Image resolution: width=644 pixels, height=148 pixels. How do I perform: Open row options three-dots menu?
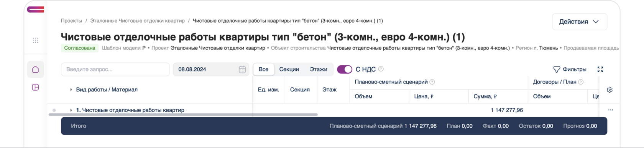[610, 110]
